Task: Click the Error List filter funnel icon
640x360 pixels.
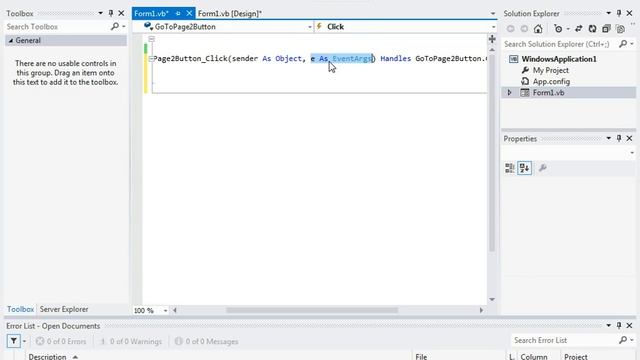Action: (13, 341)
